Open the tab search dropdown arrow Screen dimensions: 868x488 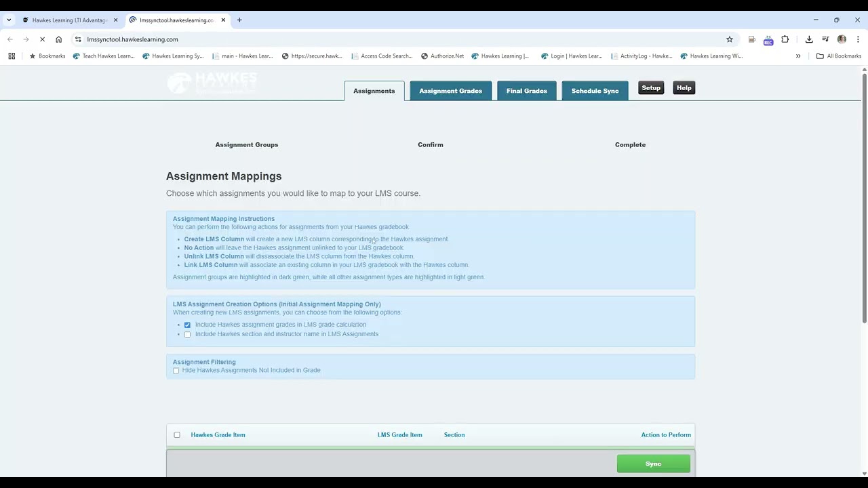pyautogui.click(x=9, y=20)
